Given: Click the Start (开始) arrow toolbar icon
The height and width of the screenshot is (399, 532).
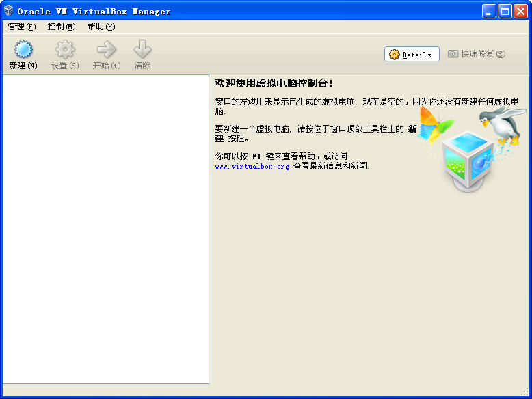Looking at the screenshot, I should (107, 49).
